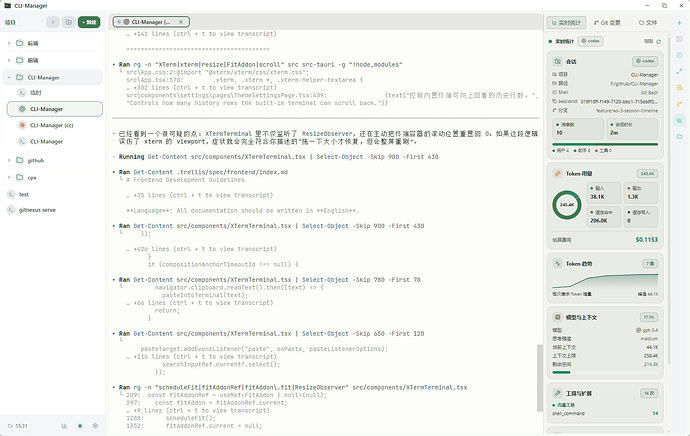This screenshot has height=436, width=690.
Task: Click the feature/ws-3-session-timeline branch value
Action: (627, 110)
